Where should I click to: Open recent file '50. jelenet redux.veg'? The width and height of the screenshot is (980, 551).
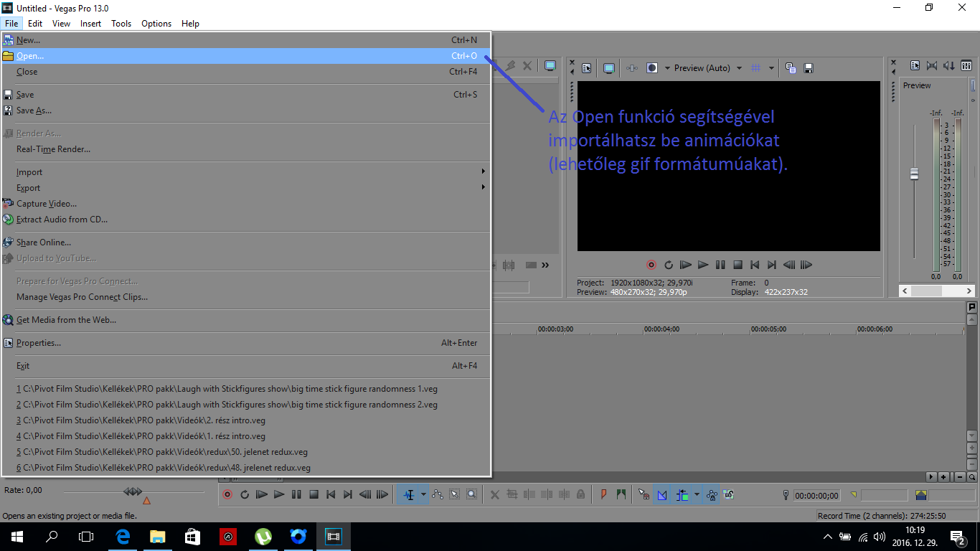point(245,452)
